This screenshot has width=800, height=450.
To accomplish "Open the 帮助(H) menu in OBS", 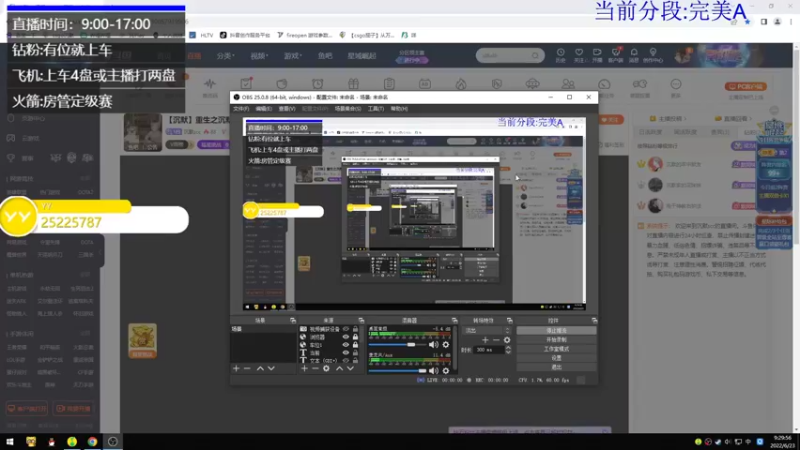I will (x=399, y=109).
